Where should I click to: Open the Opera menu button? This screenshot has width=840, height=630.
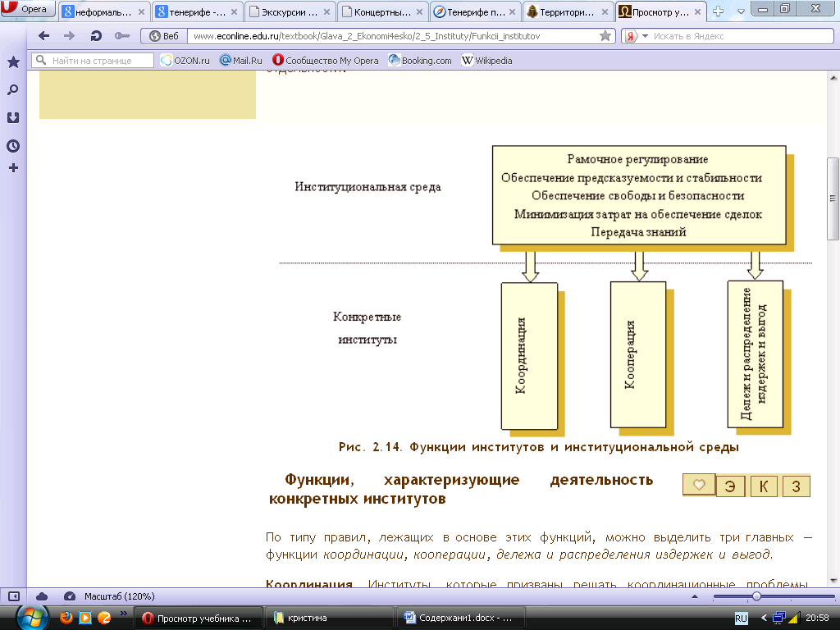click(x=27, y=8)
